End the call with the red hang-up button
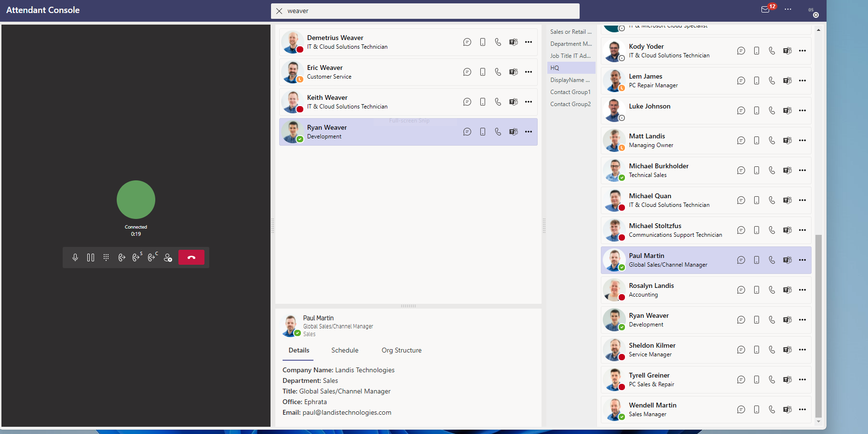Screen dimensions: 868x434 point(191,257)
